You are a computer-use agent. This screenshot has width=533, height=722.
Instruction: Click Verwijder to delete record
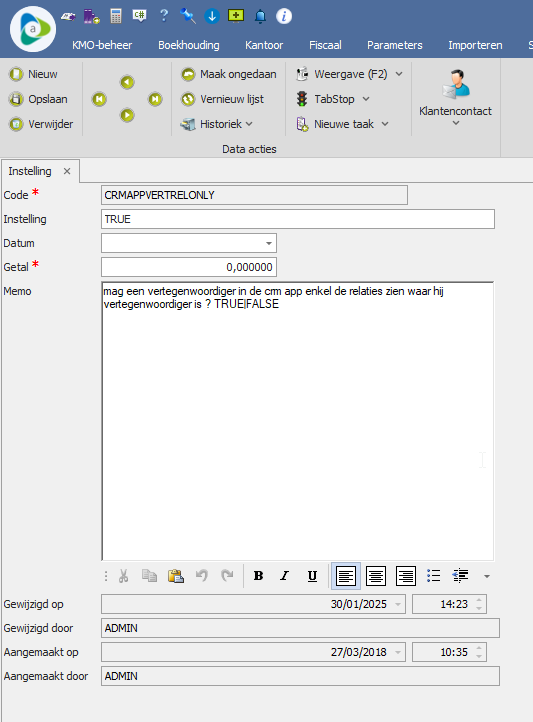(41, 124)
